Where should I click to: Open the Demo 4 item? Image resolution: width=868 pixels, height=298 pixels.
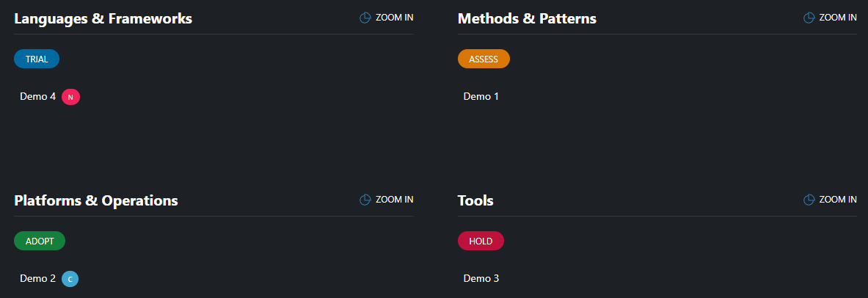[37, 96]
